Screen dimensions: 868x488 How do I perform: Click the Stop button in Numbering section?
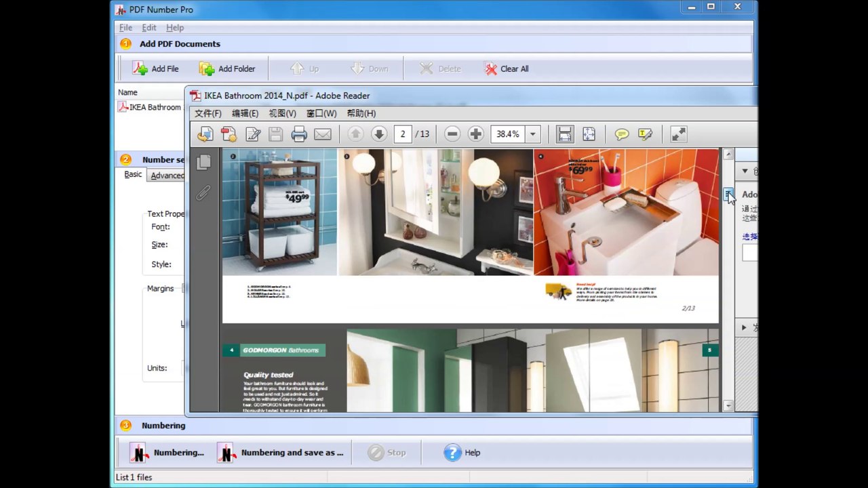(387, 453)
